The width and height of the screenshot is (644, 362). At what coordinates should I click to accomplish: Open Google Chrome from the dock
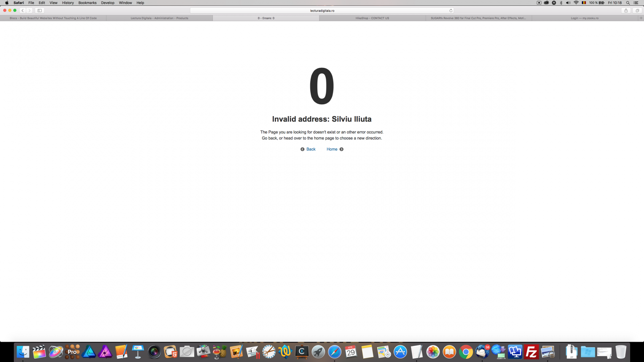coord(466,352)
